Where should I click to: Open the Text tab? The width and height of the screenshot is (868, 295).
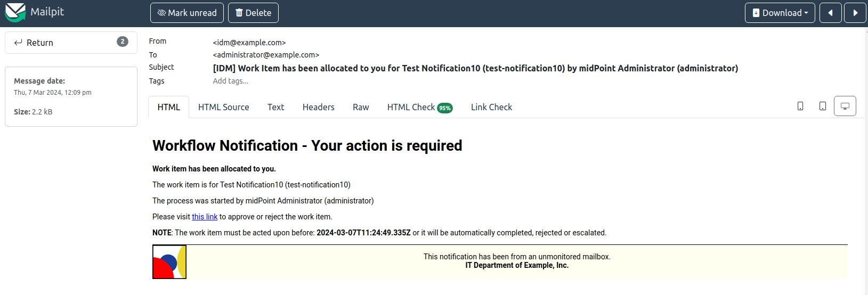point(275,107)
